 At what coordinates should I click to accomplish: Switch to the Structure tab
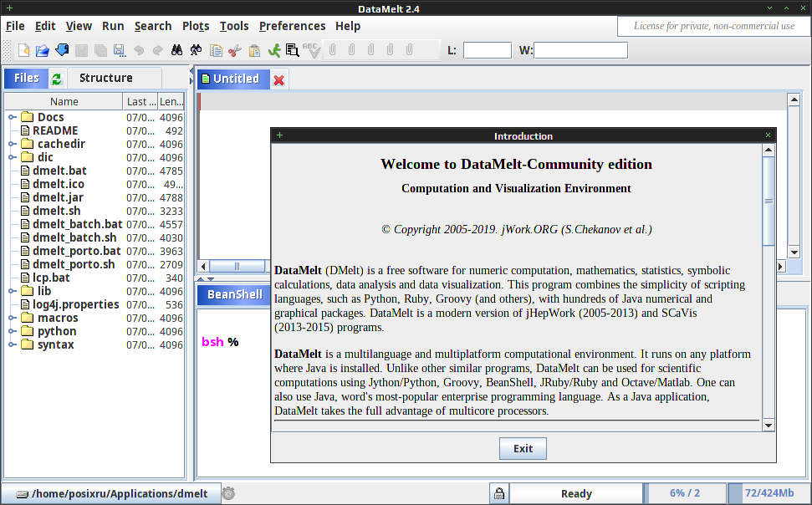click(105, 78)
